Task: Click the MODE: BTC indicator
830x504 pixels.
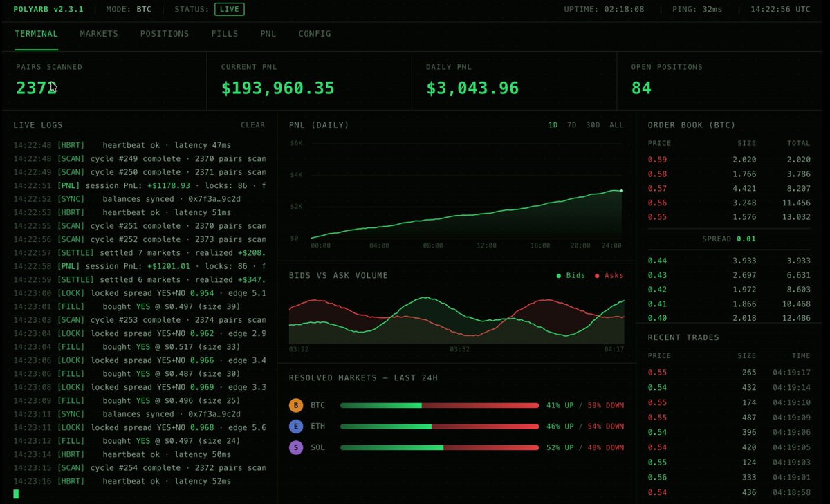Action: click(x=129, y=10)
